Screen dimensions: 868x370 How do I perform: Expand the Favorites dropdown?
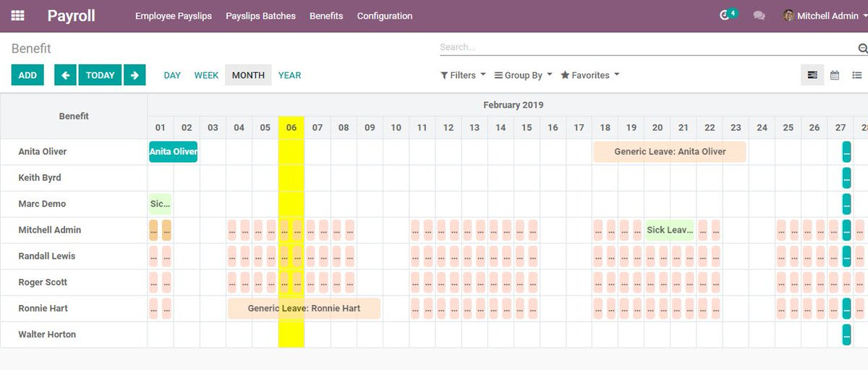point(590,75)
